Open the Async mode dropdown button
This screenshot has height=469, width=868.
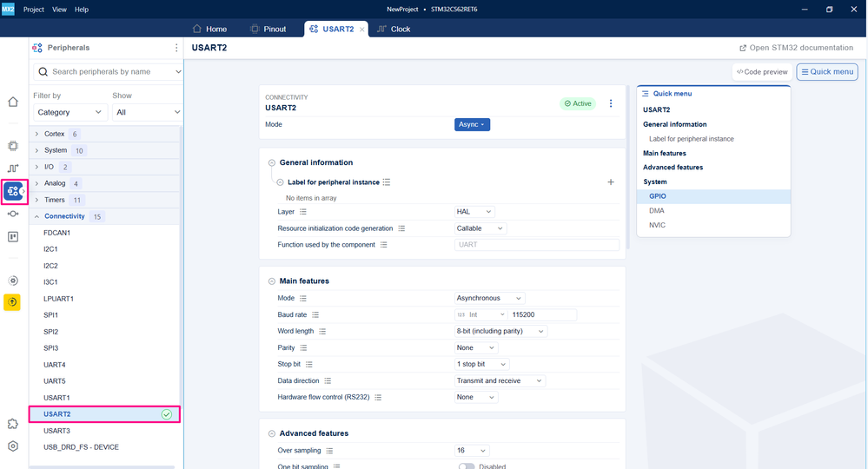click(x=472, y=124)
